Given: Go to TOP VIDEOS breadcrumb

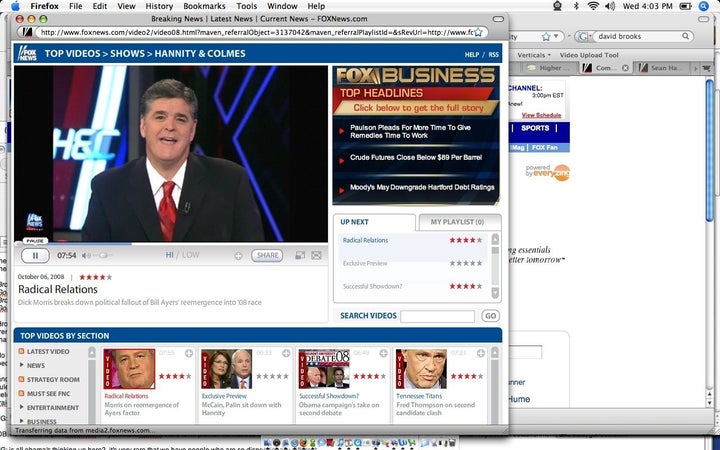Looking at the screenshot, I should tap(72, 53).
